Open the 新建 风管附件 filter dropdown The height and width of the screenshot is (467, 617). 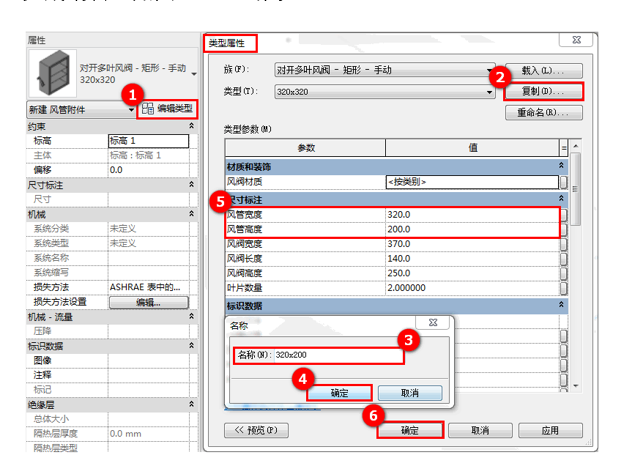tap(81, 110)
